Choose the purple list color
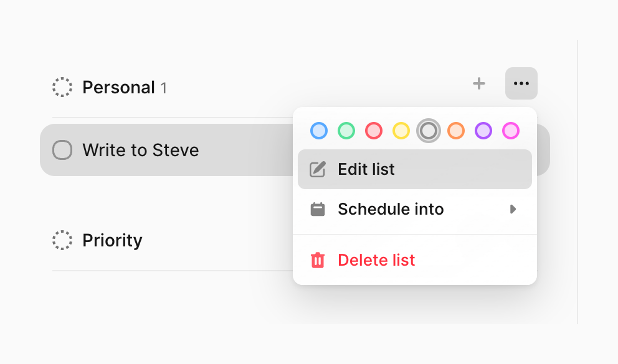 pos(483,131)
